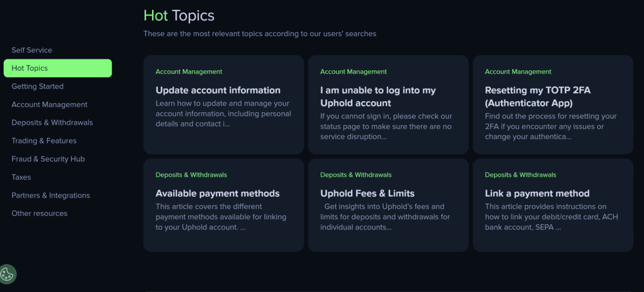Open Partners & Integrations section

pos(50,195)
